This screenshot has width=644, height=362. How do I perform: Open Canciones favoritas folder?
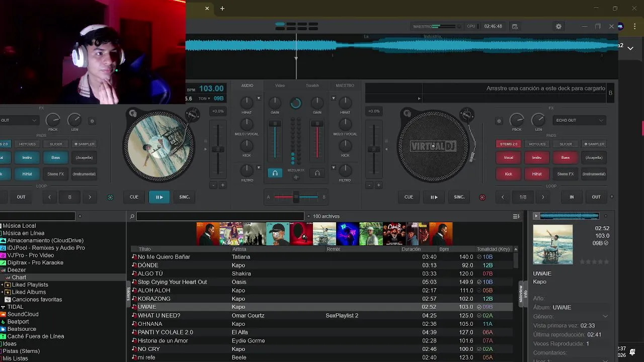(37, 300)
